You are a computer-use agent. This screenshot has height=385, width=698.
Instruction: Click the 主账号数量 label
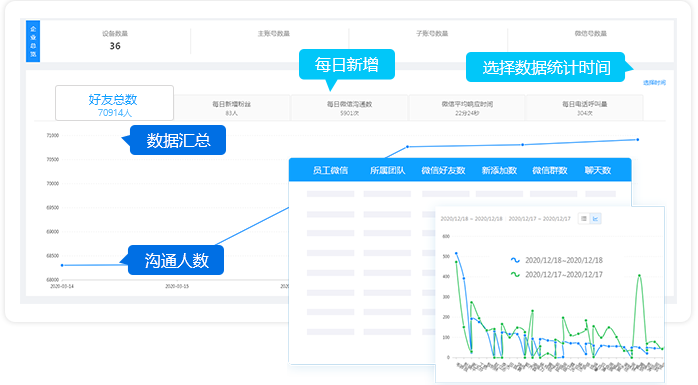[273, 33]
